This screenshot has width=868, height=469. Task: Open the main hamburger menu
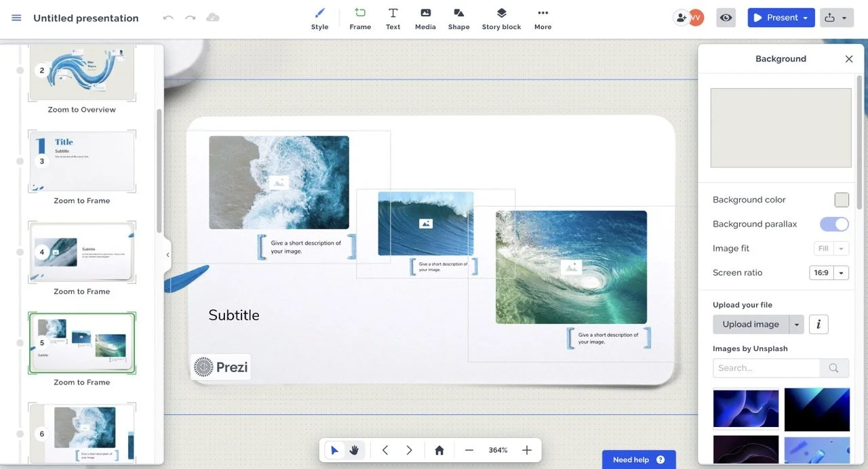(16, 18)
